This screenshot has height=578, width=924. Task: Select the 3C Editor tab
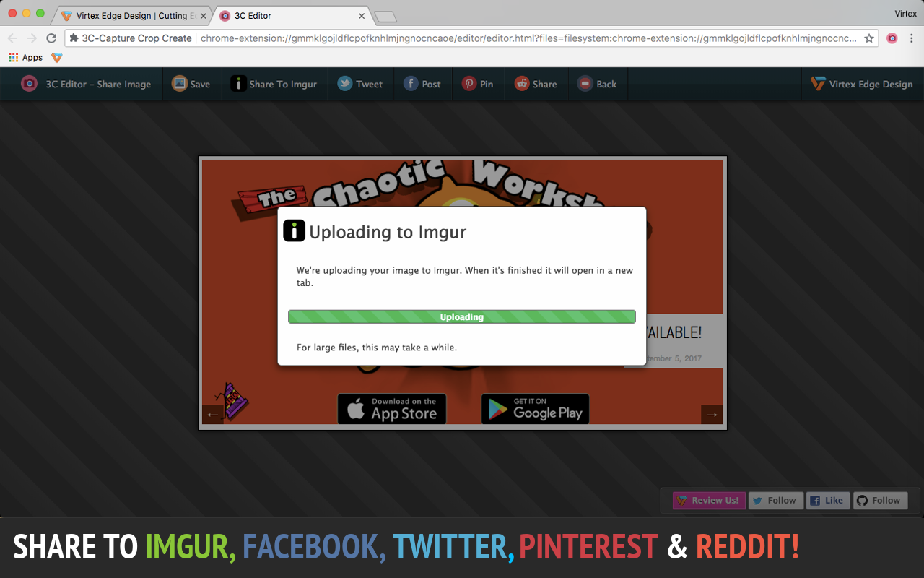coord(289,15)
